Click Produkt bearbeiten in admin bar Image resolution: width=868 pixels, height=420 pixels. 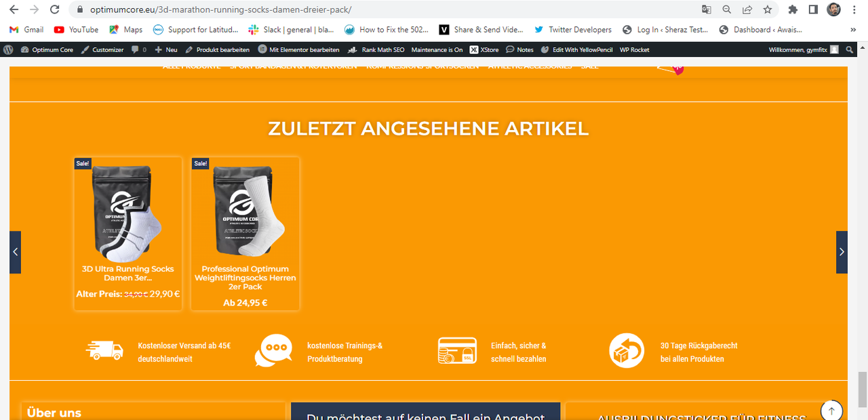coord(218,49)
